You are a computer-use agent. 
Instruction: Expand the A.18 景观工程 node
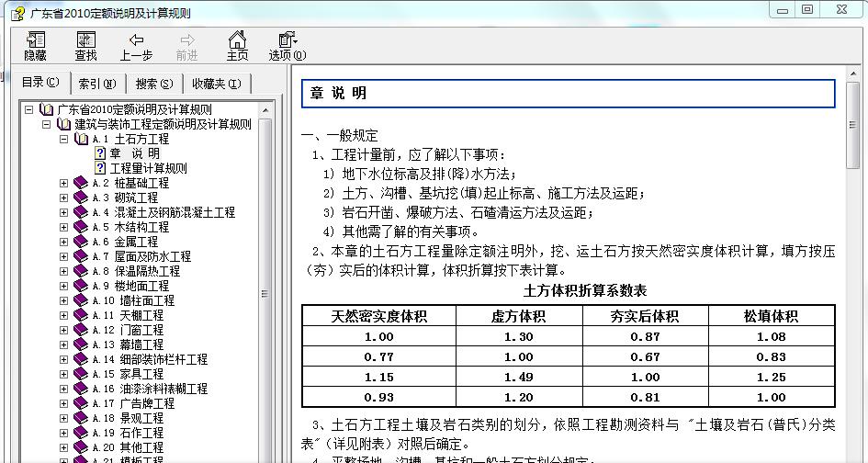[x=63, y=418]
